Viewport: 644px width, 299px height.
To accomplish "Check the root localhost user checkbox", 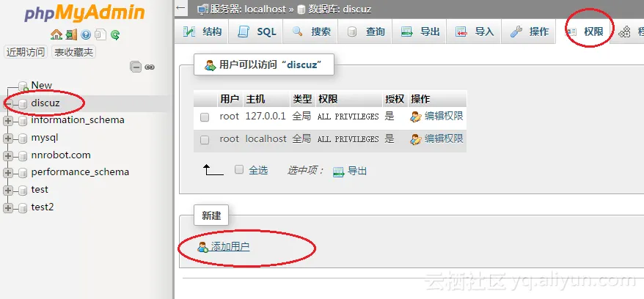I will (x=205, y=140).
